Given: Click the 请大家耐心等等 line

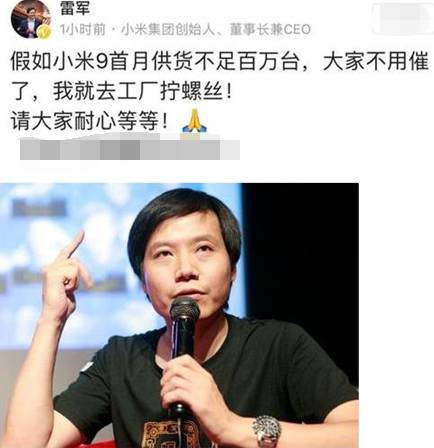Looking at the screenshot, I should tap(89, 122).
